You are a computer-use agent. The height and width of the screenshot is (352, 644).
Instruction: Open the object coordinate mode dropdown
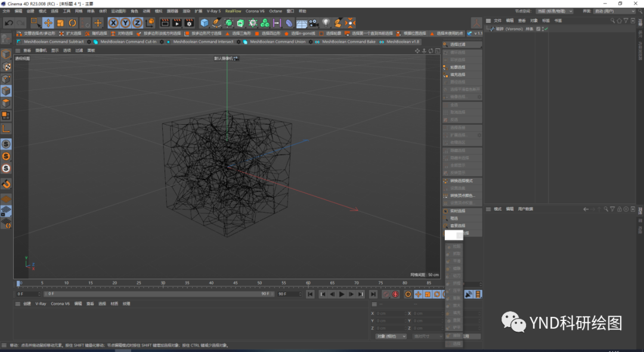[x=391, y=336]
